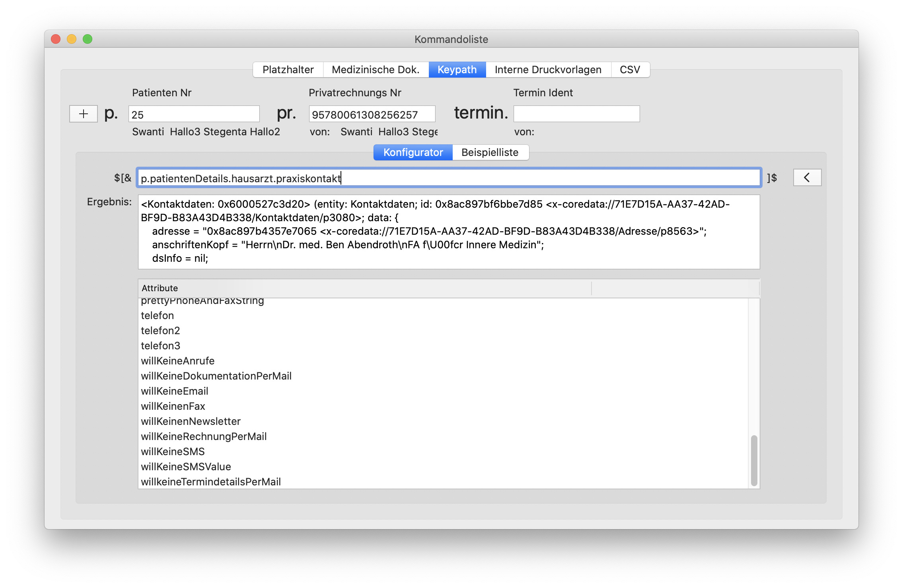Minimize the window with the yellow button
This screenshot has width=903, height=588.
coord(72,39)
